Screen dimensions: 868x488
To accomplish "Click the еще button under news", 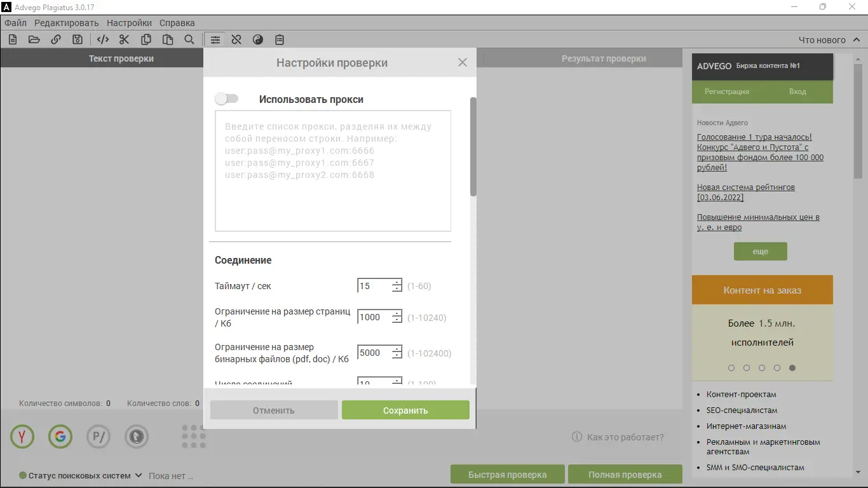I will point(761,251).
